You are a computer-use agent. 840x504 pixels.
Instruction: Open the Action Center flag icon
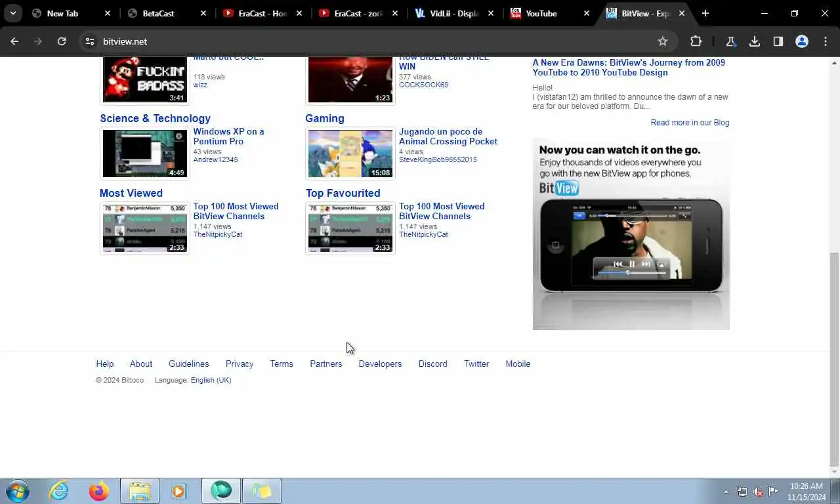tap(774, 492)
